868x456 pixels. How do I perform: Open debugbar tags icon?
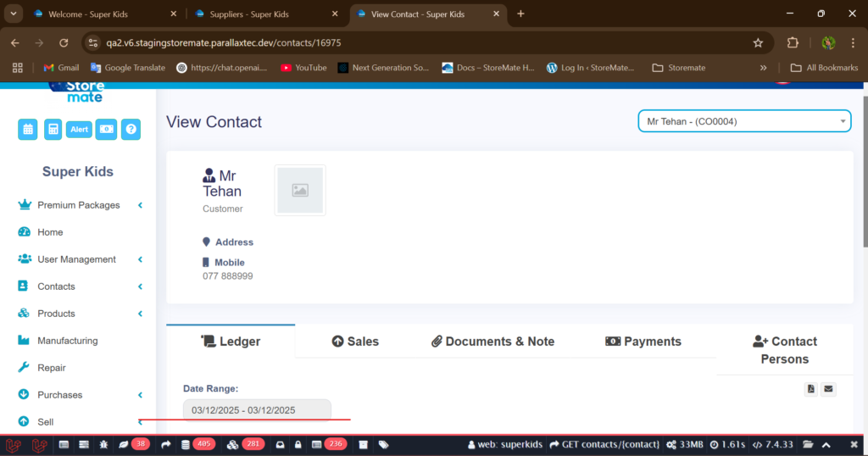pyautogui.click(x=384, y=444)
